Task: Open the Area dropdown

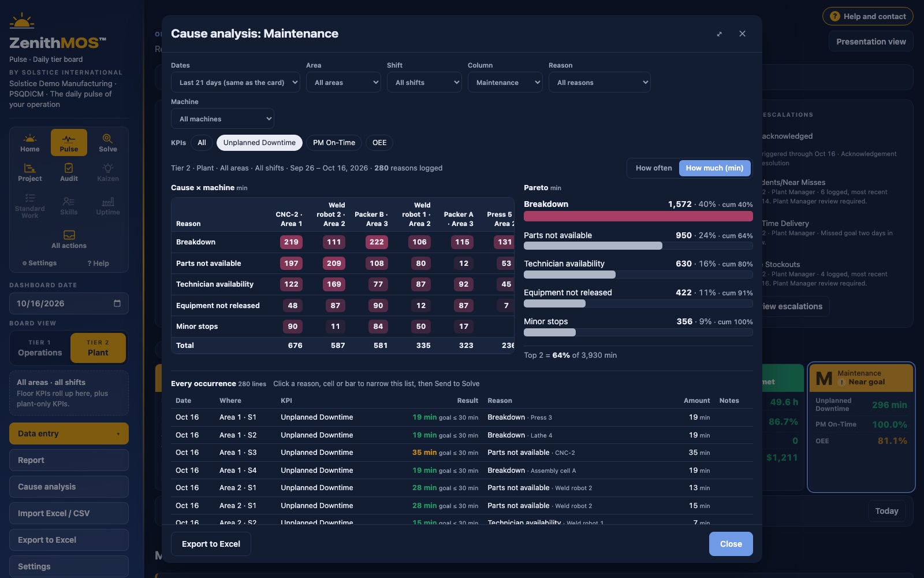Action: point(344,83)
